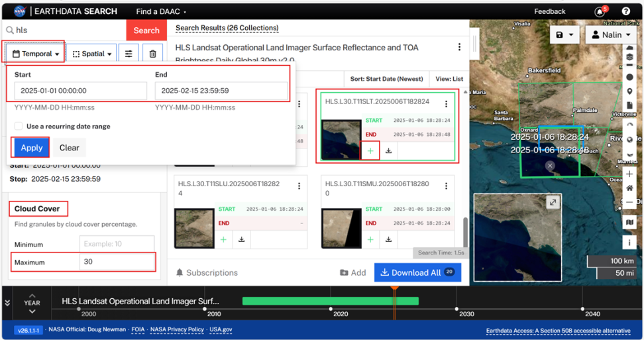Open the Find a DAAC dropdown

tap(161, 11)
